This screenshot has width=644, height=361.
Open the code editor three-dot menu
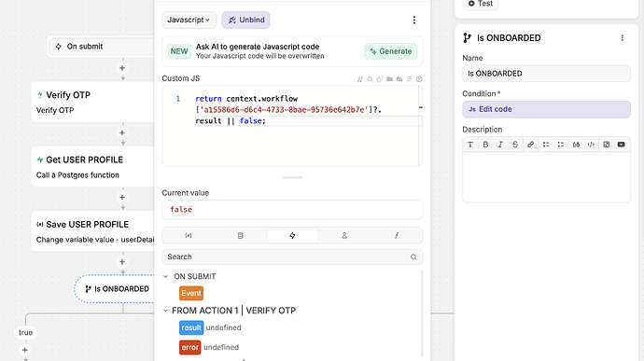pyautogui.click(x=414, y=20)
